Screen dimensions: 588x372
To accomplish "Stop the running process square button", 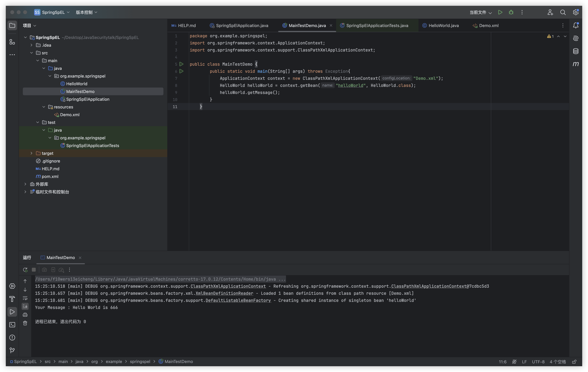I will pos(34,270).
